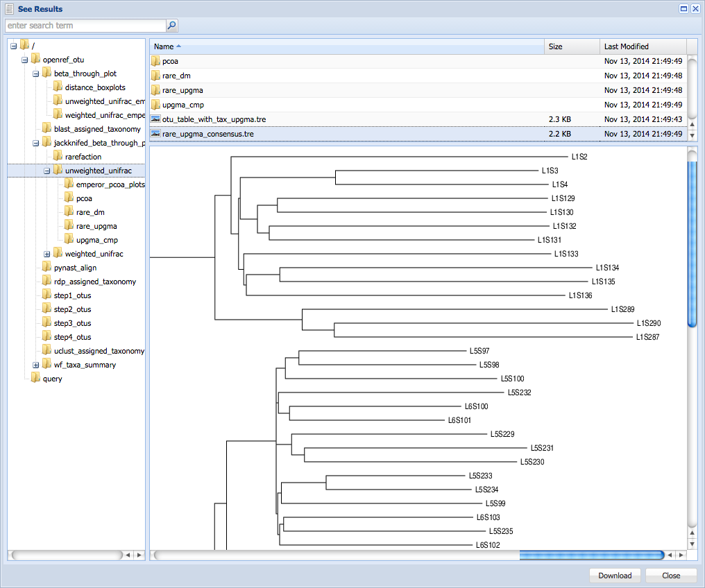The height and width of the screenshot is (588, 705).
Task: Click rare_upgma_consensus.tre file icon
Action: 155,134
